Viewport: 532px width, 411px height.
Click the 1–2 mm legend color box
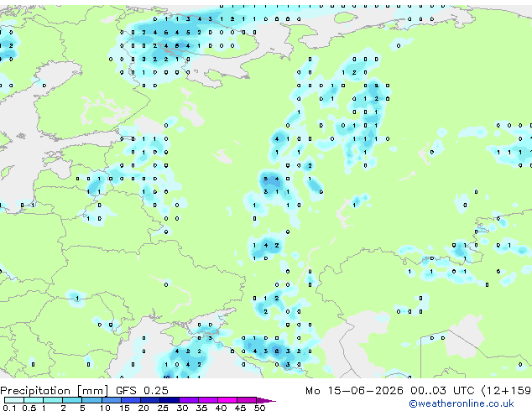(53, 400)
